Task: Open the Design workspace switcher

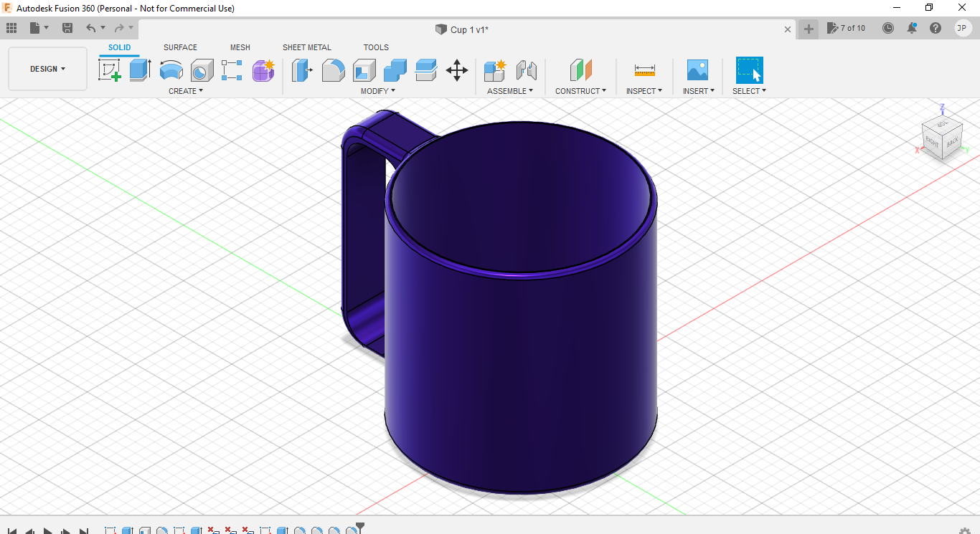Action: click(x=47, y=68)
